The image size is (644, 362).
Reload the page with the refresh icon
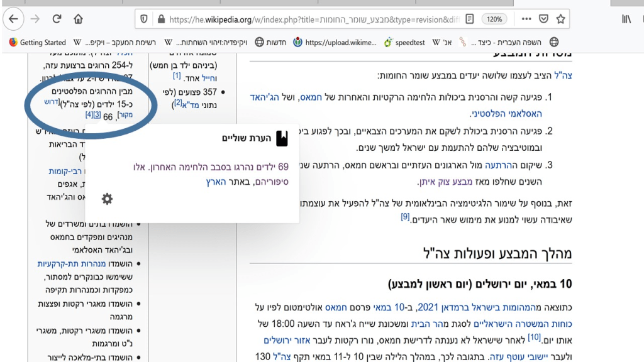[x=57, y=19]
